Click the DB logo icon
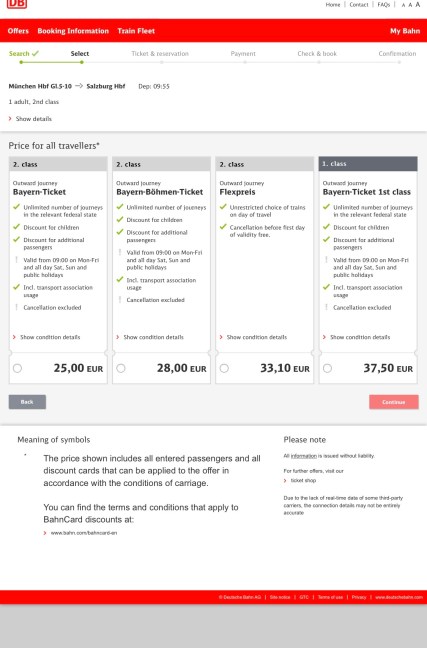The width and height of the screenshot is (427, 648). (x=17, y=4)
